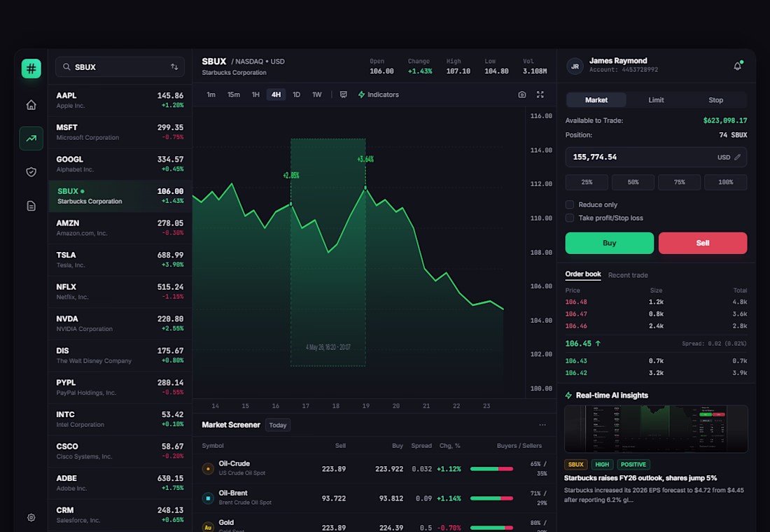Click the 106.48 ask price row
Screen dimensions: 770x532
[x=656, y=302]
